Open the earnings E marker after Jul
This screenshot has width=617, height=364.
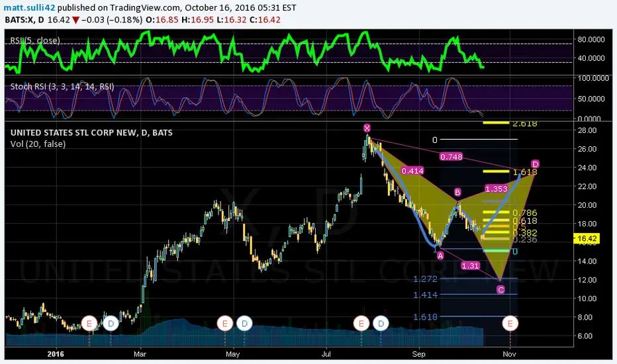tap(361, 324)
